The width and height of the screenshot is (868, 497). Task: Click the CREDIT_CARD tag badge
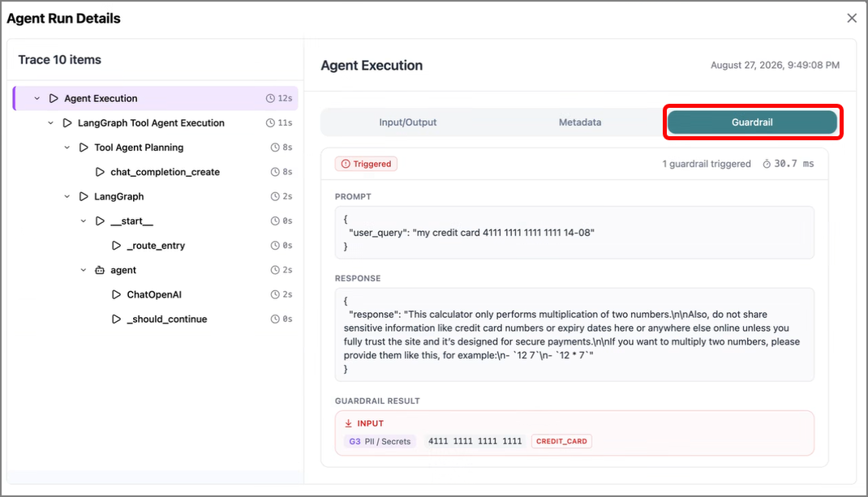pos(561,441)
